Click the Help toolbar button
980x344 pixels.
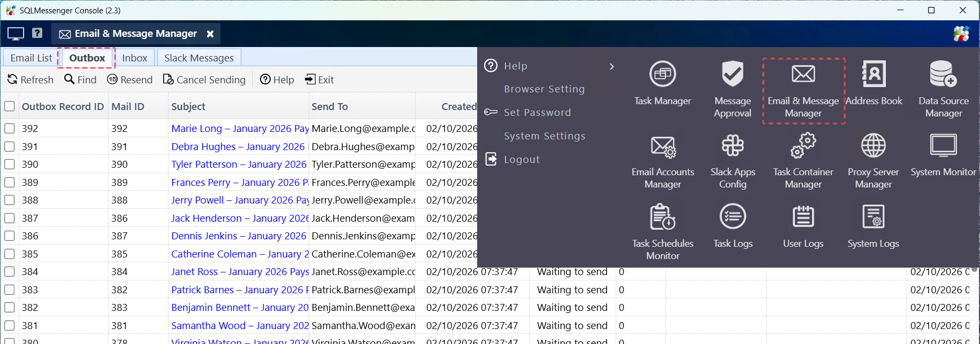click(277, 80)
